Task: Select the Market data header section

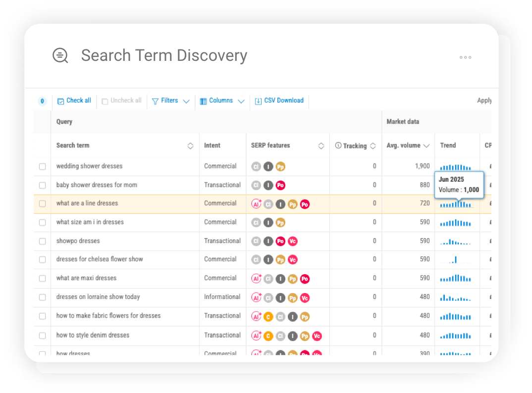Action: pos(403,122)
